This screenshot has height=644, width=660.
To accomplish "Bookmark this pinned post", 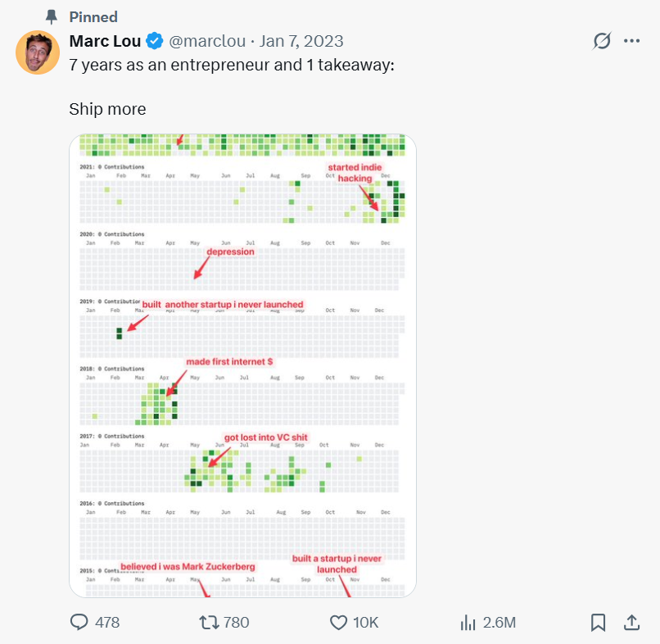I will [x=599, y=623].
